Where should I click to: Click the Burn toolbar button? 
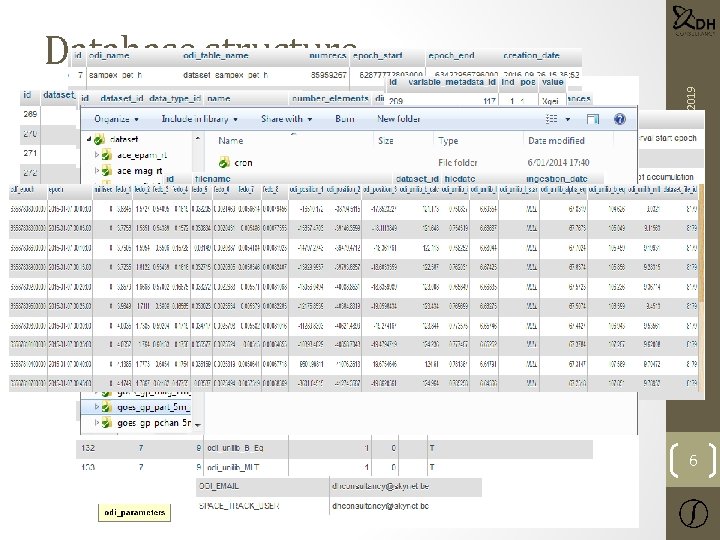(x=344, y=119)
